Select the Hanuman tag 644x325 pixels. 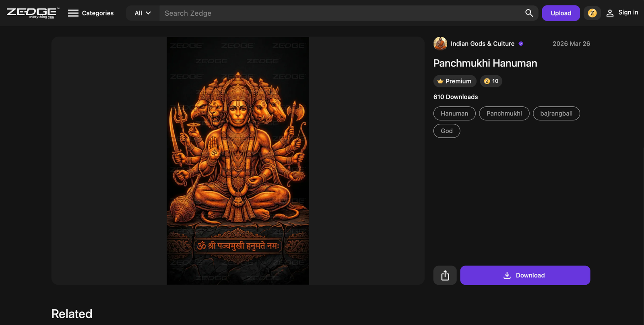[454, 114]
